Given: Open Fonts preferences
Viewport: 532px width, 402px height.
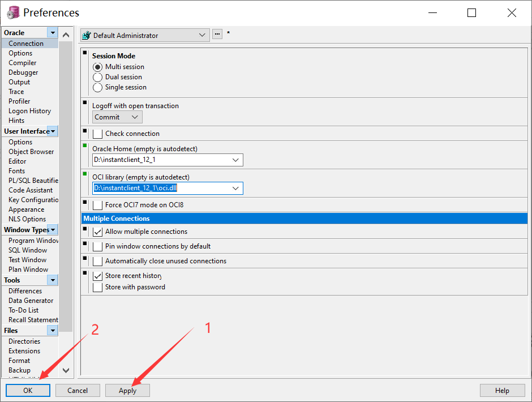Looking at the screenshot, I should [16, 171].
